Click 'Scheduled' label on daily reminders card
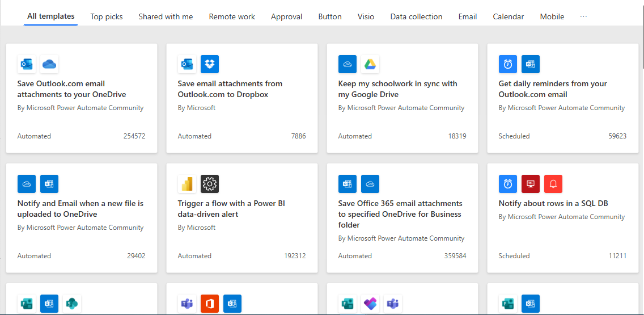Image resolution: width=644 pixels, height=315 pixels. (x=514, y=136)
